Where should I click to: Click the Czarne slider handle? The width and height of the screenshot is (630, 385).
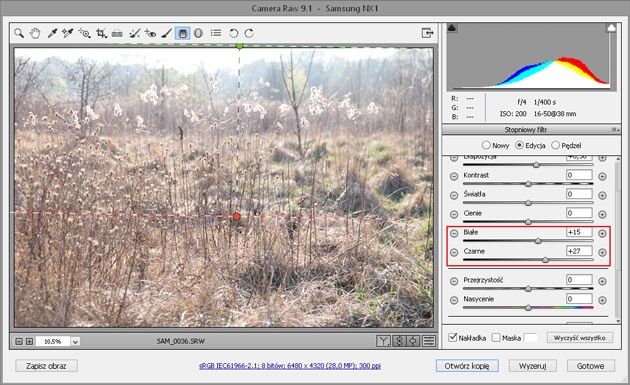pos(545,260)
